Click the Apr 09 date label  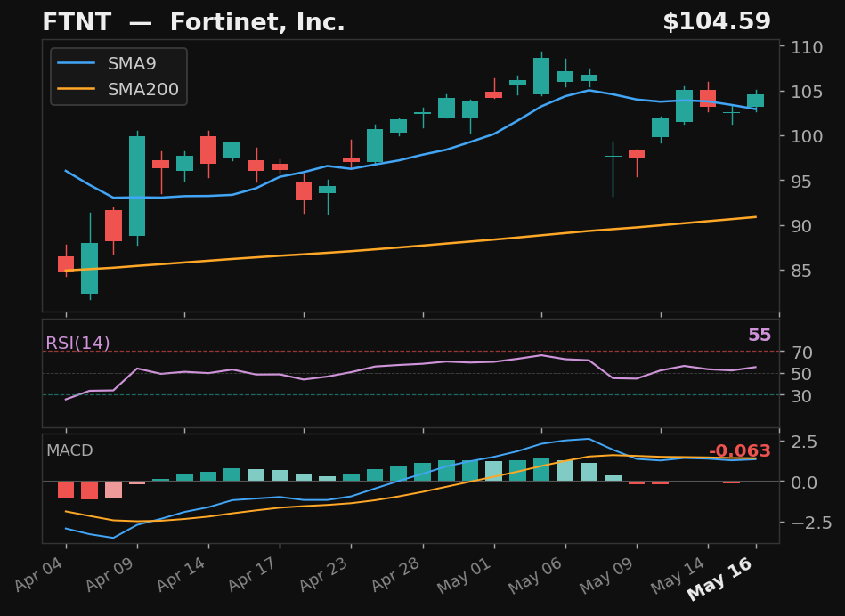110,574
